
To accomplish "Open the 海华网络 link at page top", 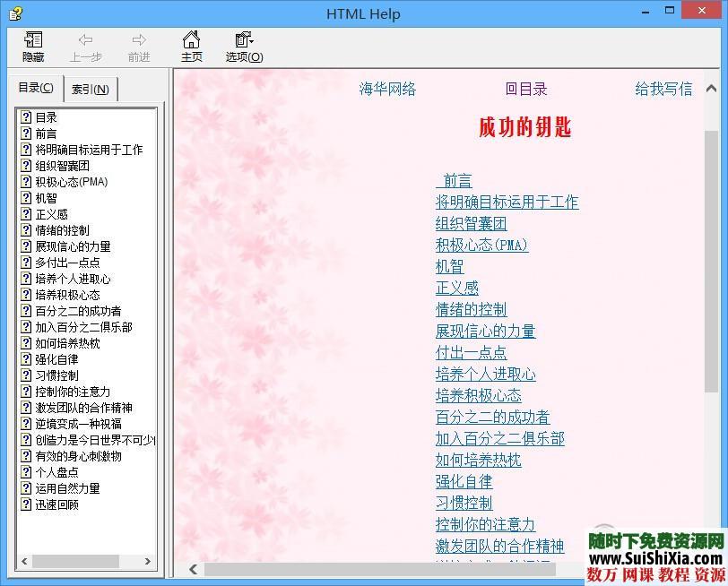I will tap(387, 89).
